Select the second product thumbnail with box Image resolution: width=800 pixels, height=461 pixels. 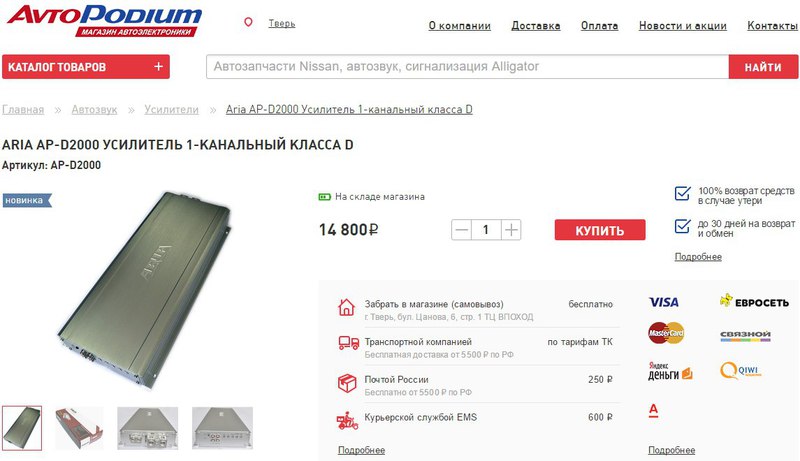pos(79,428)
